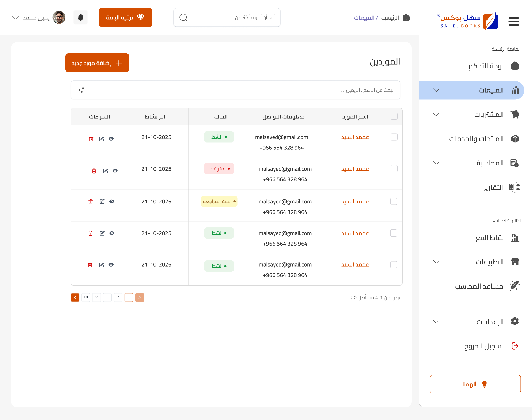
Task: Expand the المبيعات menu chevron
Action: click(436, 90)
